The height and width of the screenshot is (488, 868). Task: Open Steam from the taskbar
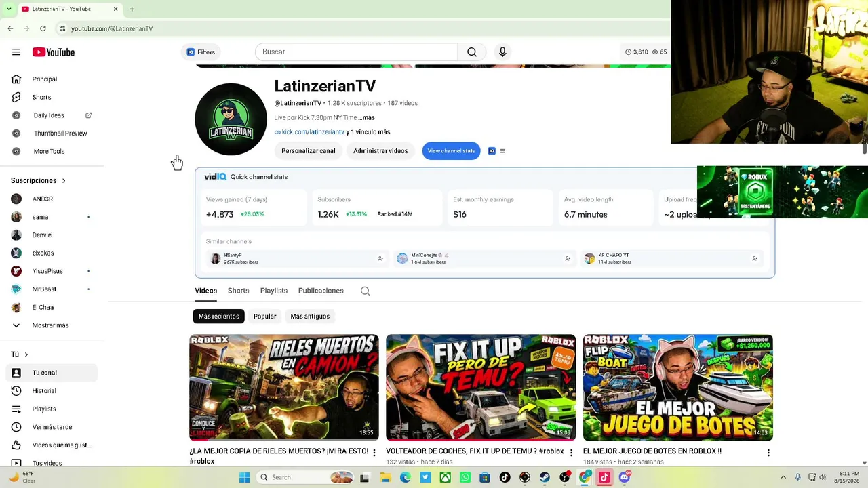(545, 477)
